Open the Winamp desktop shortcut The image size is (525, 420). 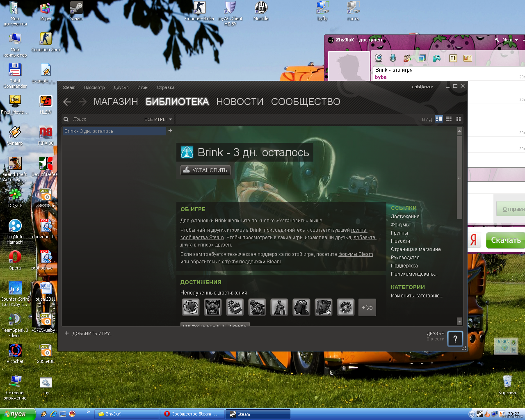(x=15, y=136)
